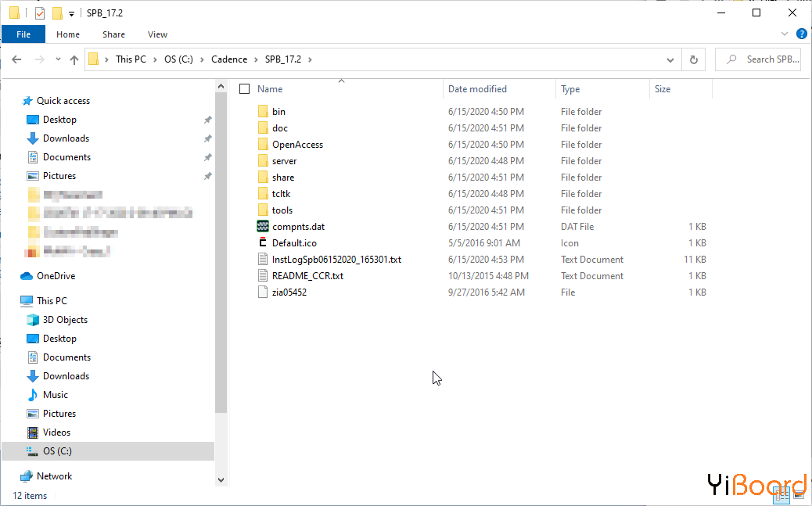
Task: Select the README_CCR.txt file icon
Action: [x=263, y=276]
